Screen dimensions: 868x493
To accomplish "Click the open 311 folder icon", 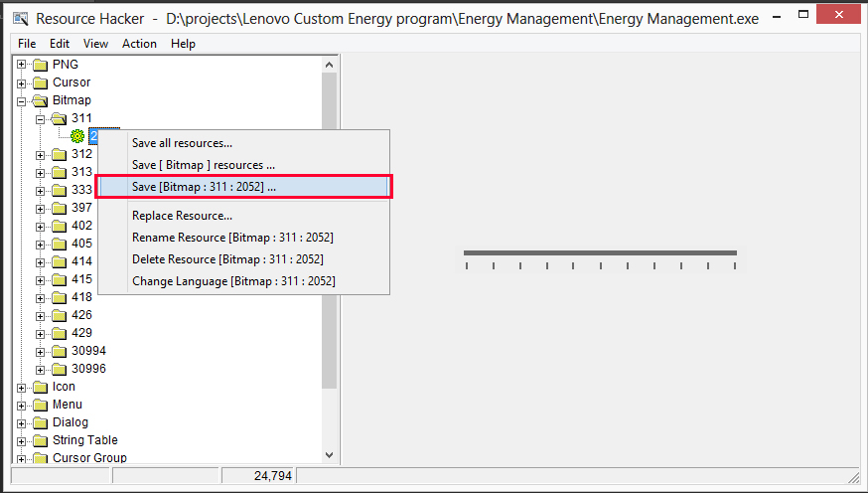I will point(59,118).
